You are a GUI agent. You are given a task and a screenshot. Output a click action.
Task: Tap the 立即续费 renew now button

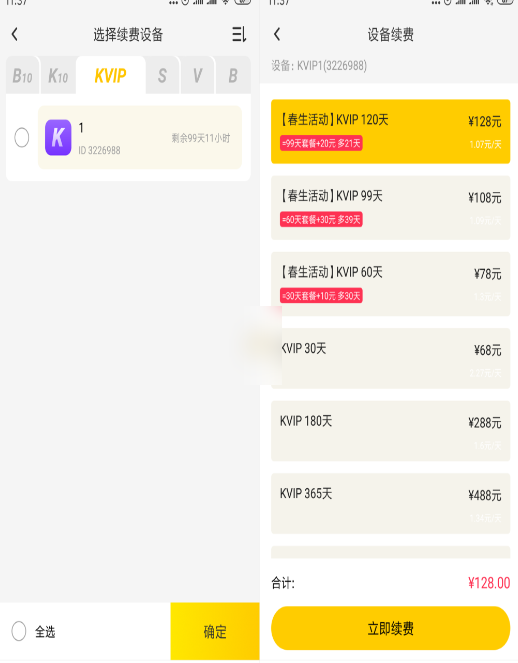pos(390,628)
